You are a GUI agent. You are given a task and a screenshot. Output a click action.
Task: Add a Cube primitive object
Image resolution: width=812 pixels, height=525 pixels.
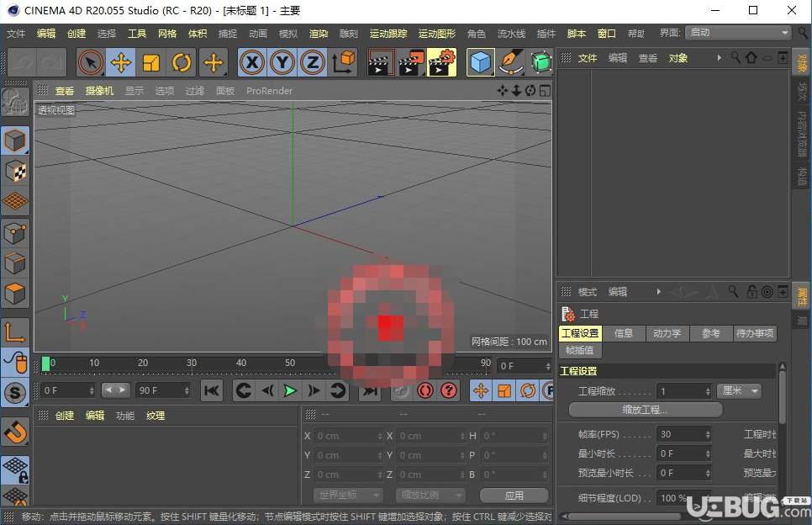(x=480, y=63)
